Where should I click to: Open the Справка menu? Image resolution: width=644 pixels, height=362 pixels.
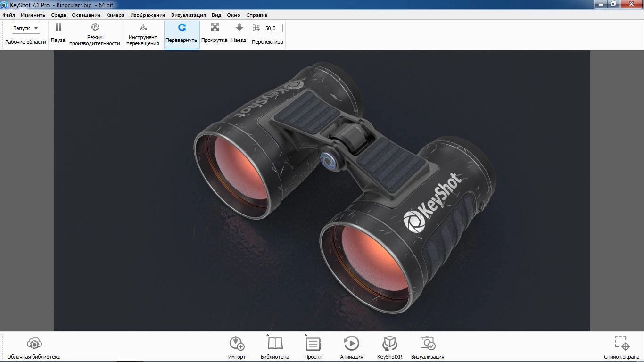coord(256,15)
